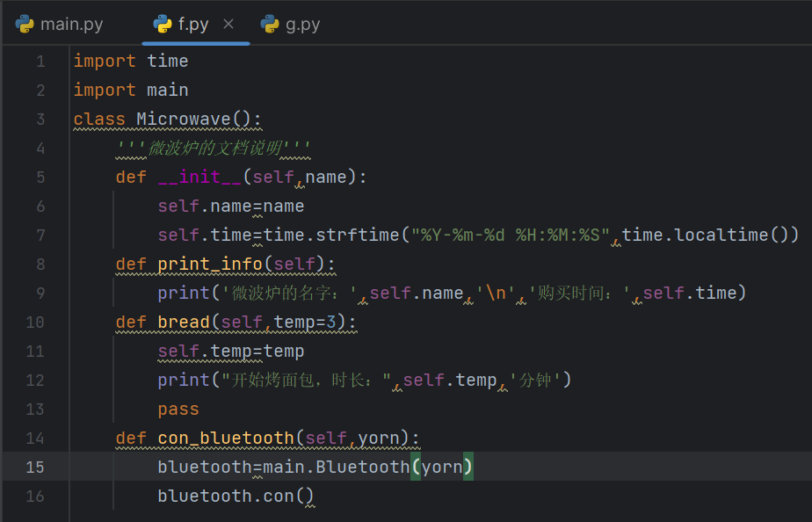Select the f.py tab label
The height and width of the screenshot is (522, 812).
point(193,24)
